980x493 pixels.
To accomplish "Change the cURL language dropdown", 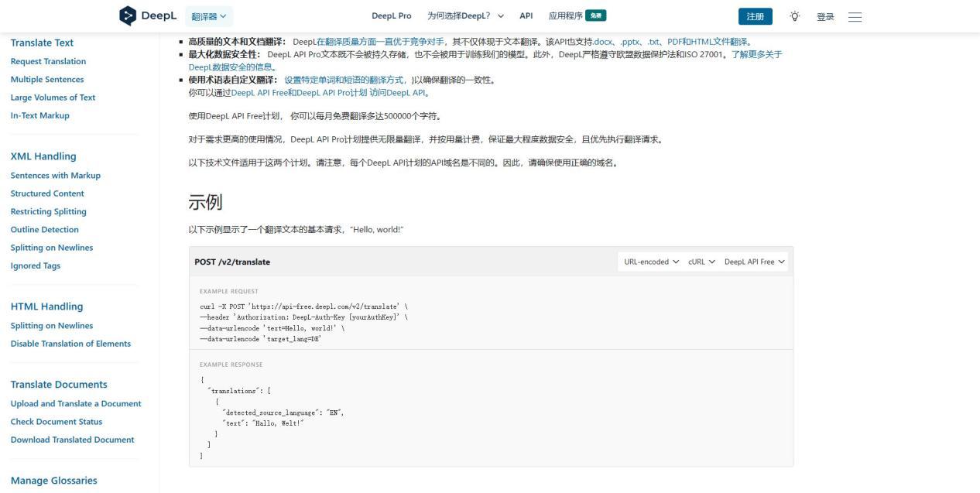I will pyautogui.click(x=699, y=262).
